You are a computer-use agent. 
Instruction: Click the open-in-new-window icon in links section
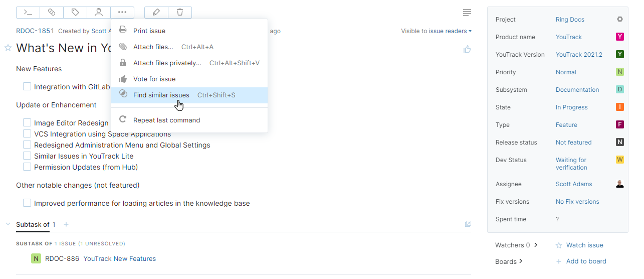(468, 224)
